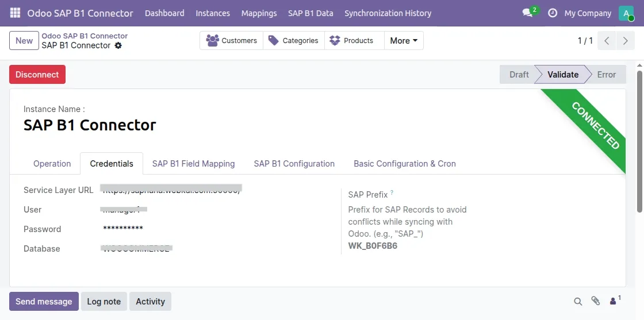644x320 pixels.
Task: Click the User field value
Action: coord(124,210)
